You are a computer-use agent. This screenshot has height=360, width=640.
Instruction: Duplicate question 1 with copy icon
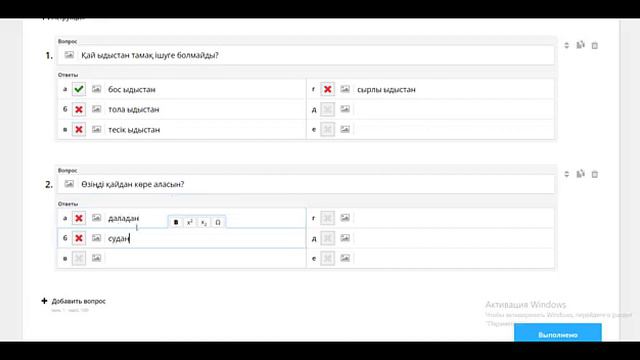coord(580,45)
